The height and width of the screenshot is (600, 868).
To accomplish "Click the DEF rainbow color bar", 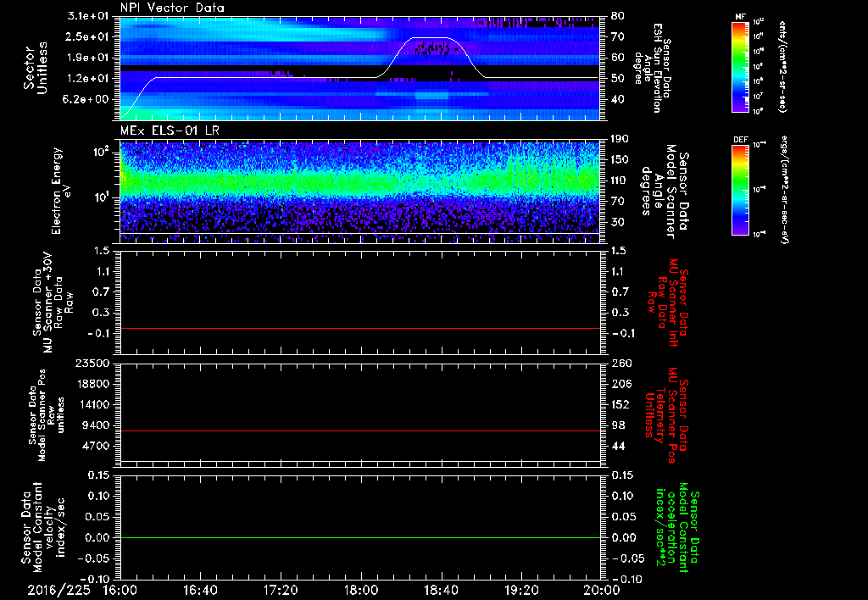I will 740,190.
